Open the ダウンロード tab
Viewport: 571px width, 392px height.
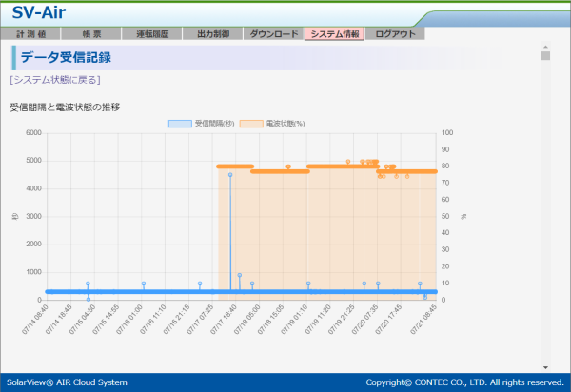tap(273, 33)
